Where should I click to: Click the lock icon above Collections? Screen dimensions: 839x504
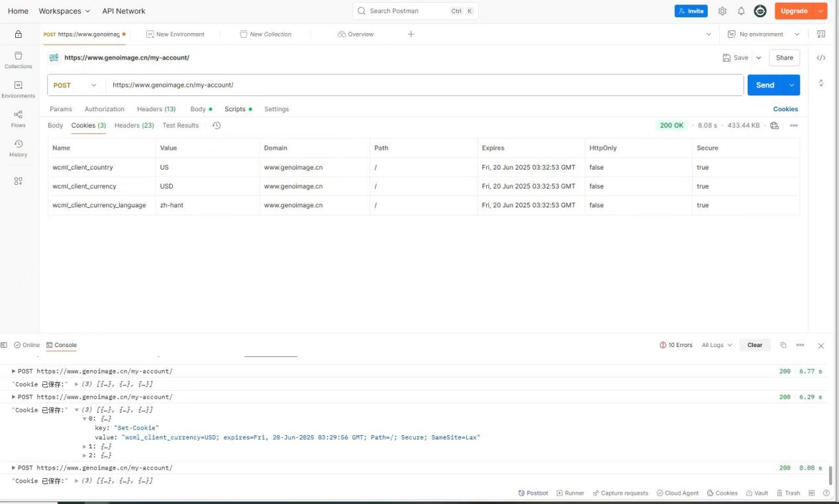pos(18,34)
